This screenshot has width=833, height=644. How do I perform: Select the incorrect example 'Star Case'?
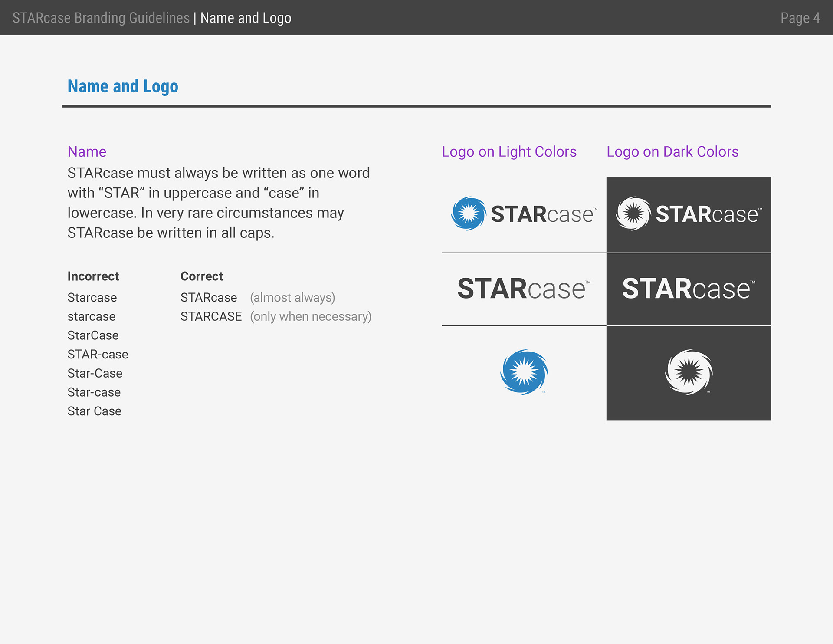94,411
